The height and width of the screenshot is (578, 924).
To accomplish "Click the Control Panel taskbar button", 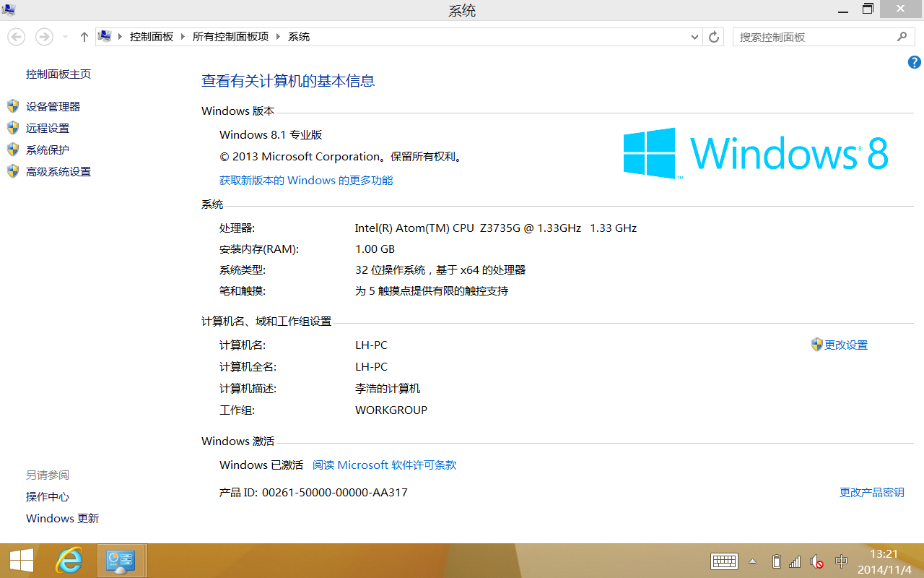I will pos(120,561).
